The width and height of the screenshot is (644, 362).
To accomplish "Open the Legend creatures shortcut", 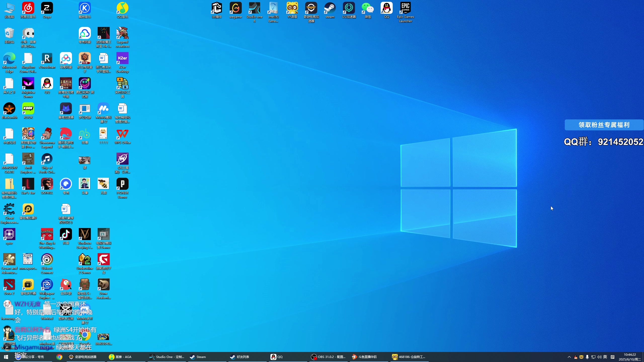I will (123, 38).
